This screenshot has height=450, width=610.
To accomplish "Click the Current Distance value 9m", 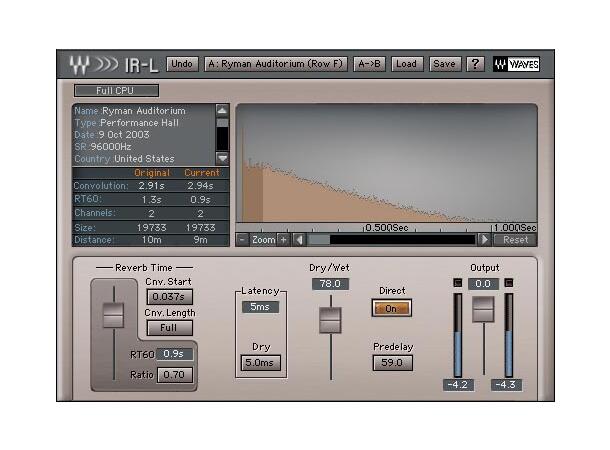I will [x=200, y=240].
